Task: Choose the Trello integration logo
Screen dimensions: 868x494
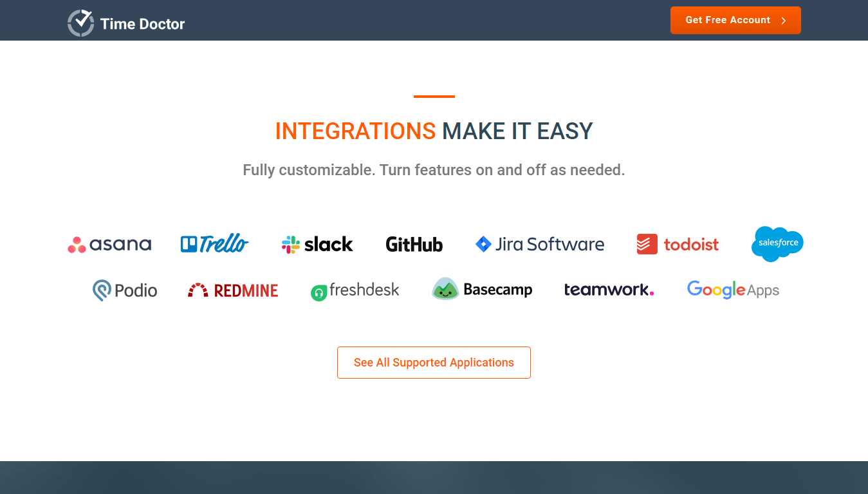Action: coord(214,244)
